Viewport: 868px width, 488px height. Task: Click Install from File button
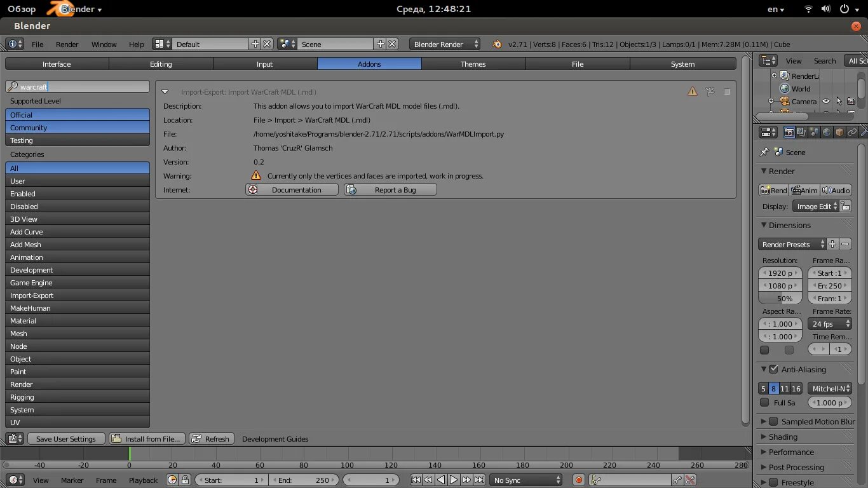pos(146,438)
